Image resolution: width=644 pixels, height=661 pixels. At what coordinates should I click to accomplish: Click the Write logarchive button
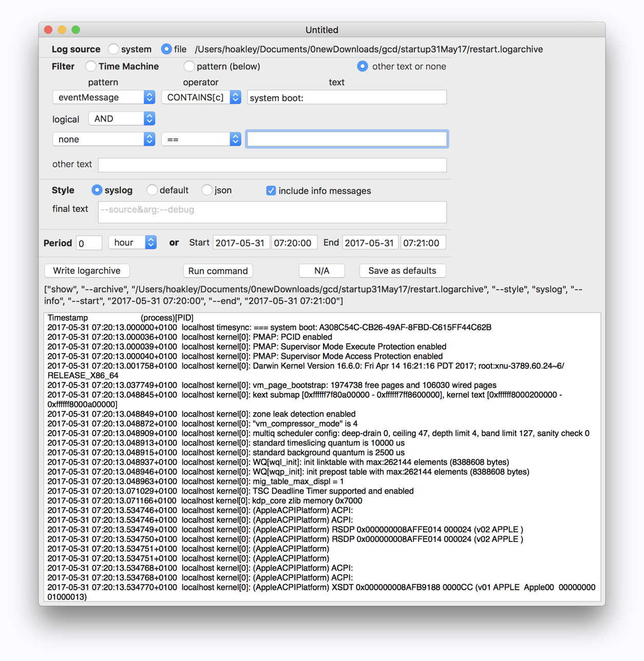(x=86, y=270)
